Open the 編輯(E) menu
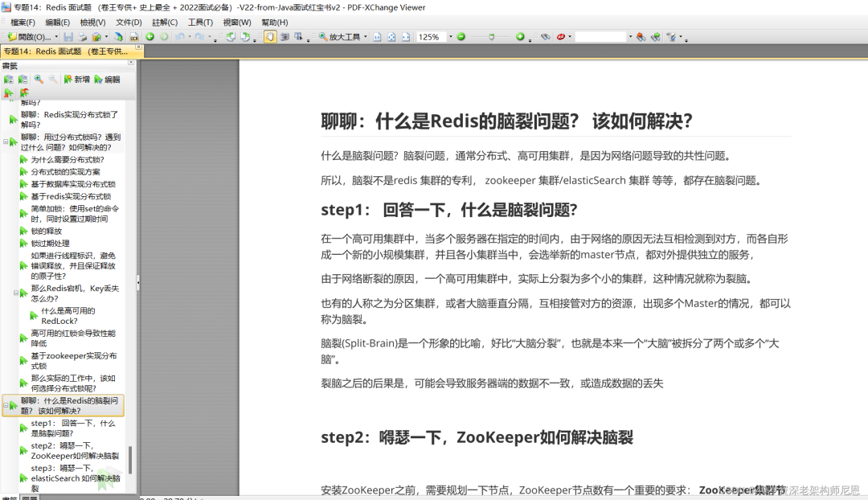 pyautogui.click(x=58, y=23)
